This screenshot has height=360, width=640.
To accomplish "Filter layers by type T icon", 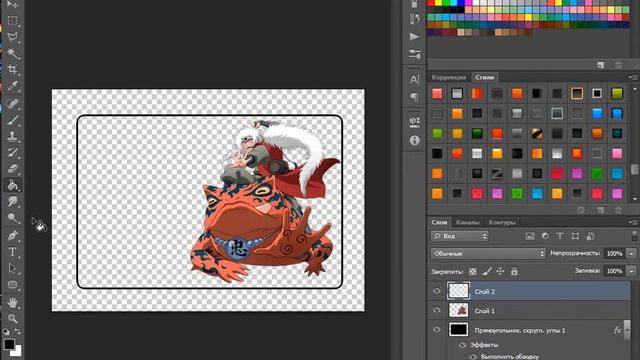I will pos(560,236).
